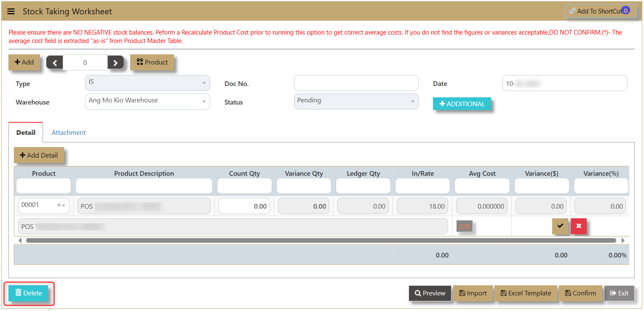Click the Variance Qty filter box
The width and height of the screenshot is (644, 311).
pos(304,186)
